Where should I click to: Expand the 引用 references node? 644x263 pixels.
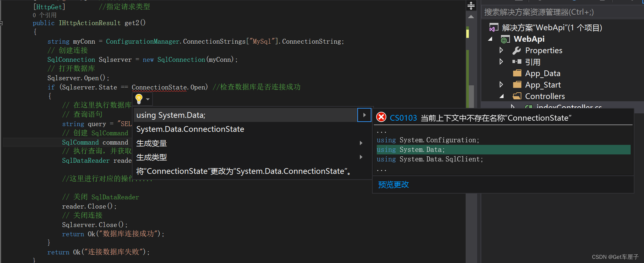click(501, 61)
